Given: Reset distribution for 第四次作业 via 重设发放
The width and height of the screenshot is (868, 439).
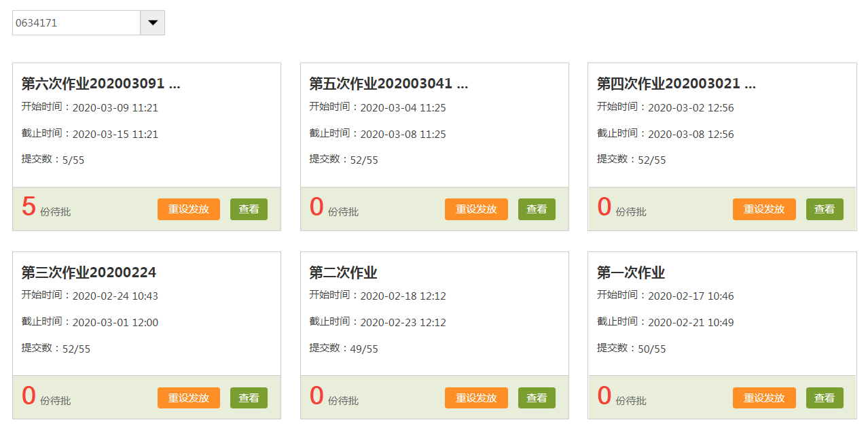Looking at the screenshot, I should point(764,209).
